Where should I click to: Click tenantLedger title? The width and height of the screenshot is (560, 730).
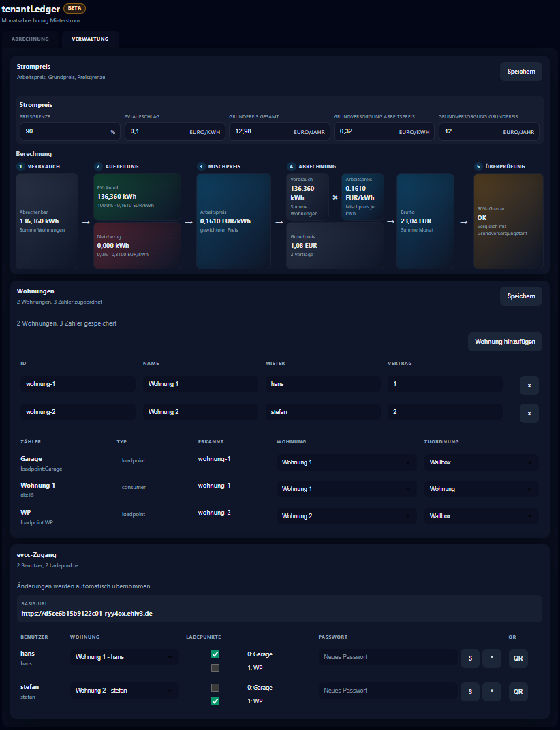point(31,9)
